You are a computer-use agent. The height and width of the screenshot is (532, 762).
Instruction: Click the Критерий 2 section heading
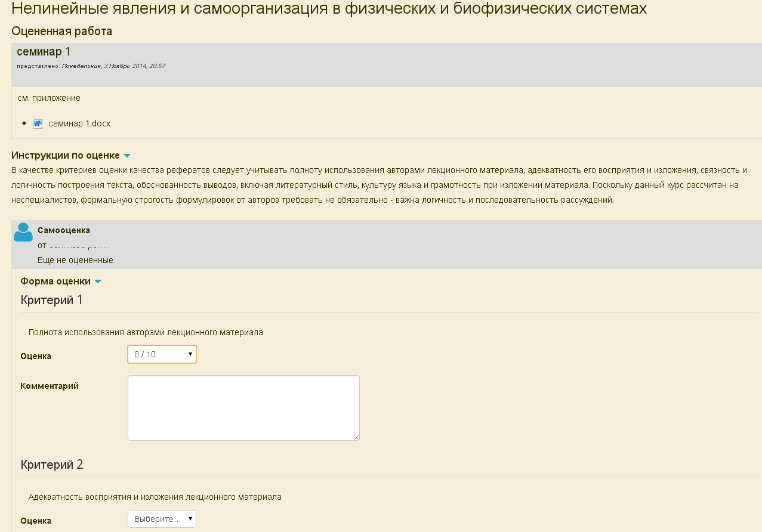[52, 465]
